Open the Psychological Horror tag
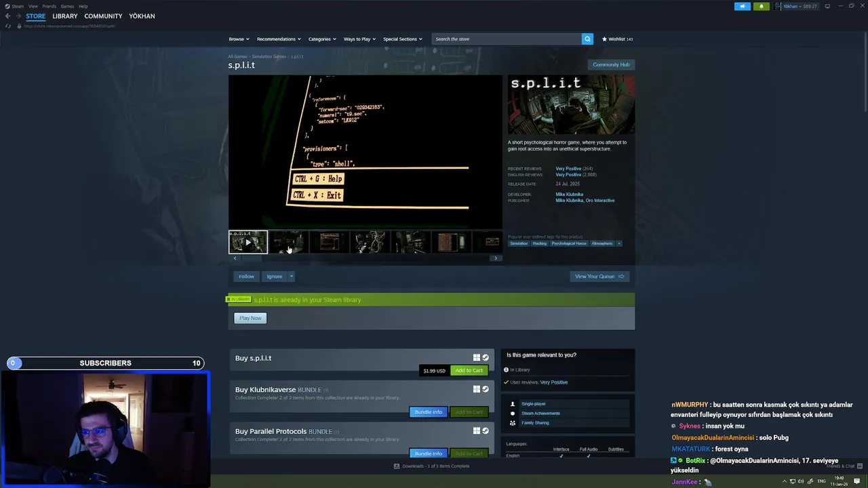 click(x=569, y=243)
